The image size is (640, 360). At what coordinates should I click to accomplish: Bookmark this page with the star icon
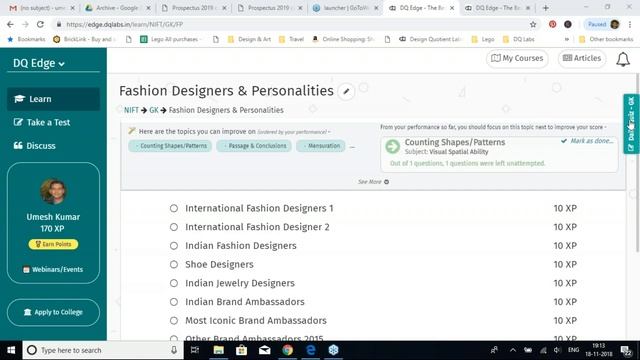533,24
